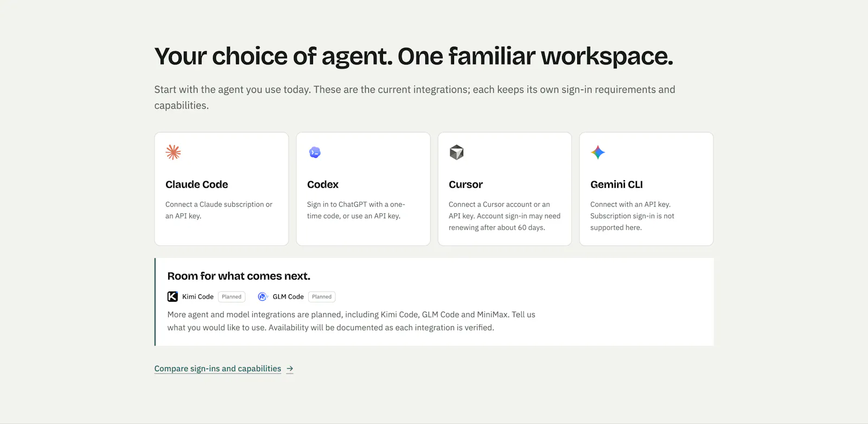The height and width of the screenshot is (424, 868).
Task: Click the Gemini CLI sparkle icon
Action: 598,153
